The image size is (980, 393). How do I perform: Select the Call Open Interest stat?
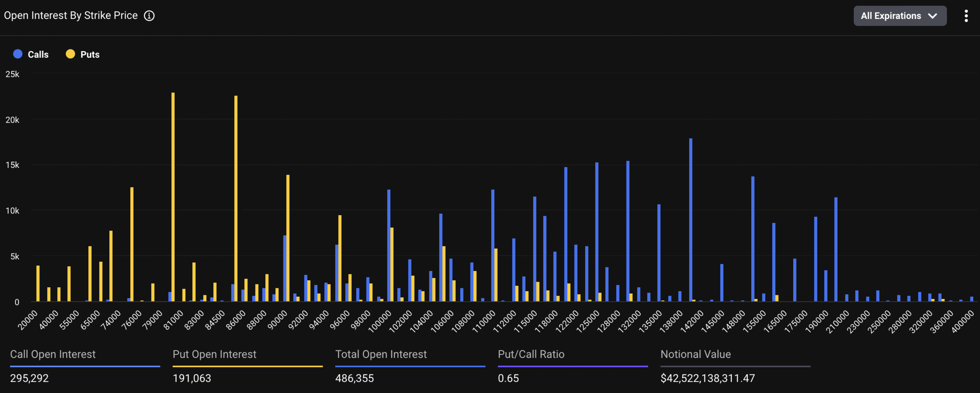click(52, 354)
